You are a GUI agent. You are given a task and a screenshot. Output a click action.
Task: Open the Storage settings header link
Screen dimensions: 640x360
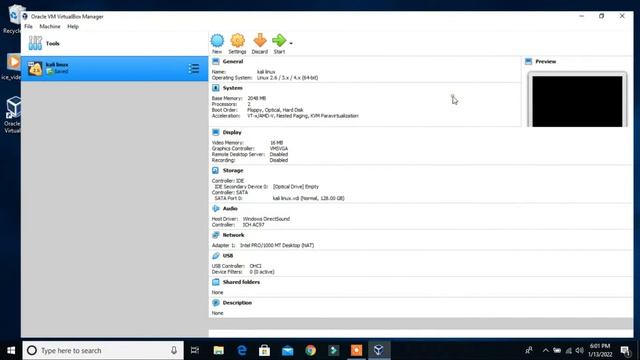(x=233, y=170)
